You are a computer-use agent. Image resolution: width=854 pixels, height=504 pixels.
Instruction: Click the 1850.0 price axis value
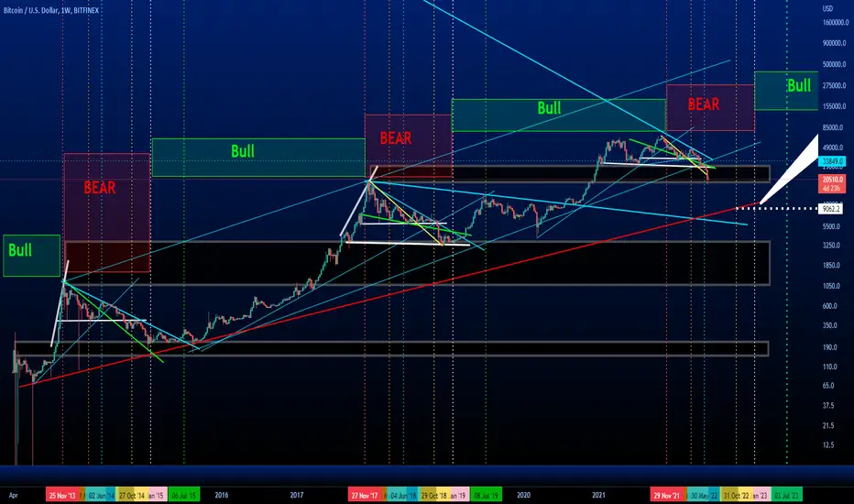(x=832, y=266)
